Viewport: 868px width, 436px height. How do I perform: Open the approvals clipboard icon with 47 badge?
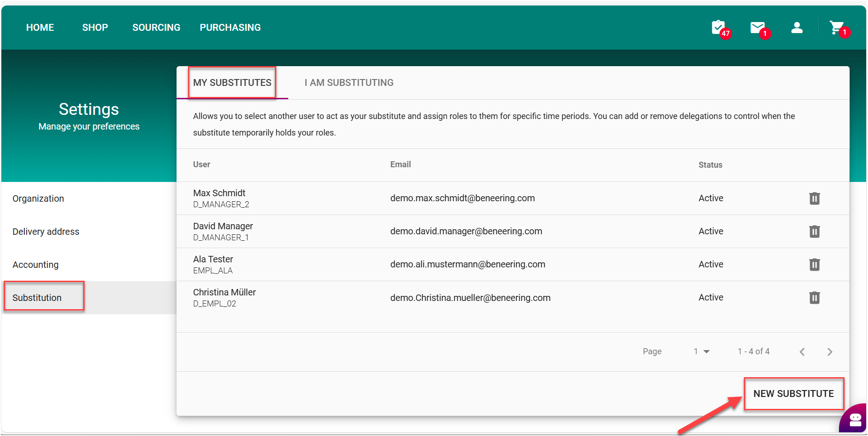coord(719,28)
